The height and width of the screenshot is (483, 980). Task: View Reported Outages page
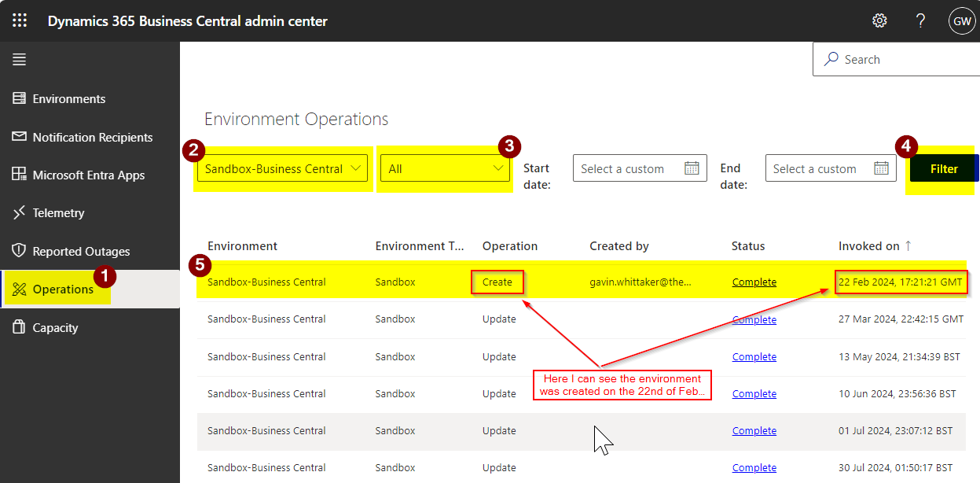81,252
